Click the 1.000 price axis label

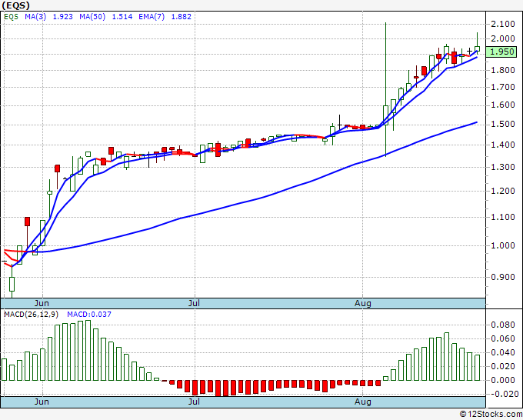click(x=503, y=246)
